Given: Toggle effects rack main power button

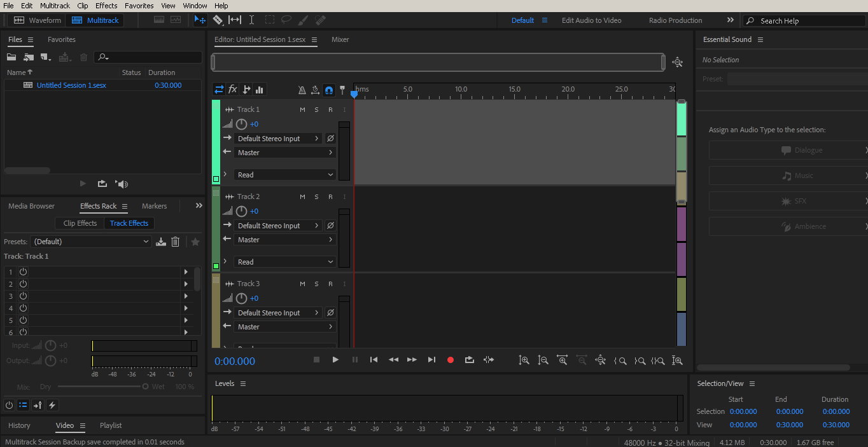Looking at the screenshot, I should (x=9, y=405).
